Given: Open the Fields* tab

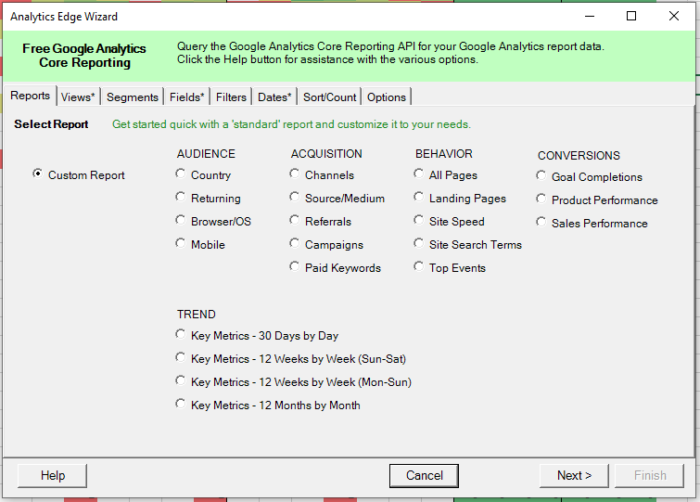Looking at the screenshot, I should 187,97.
